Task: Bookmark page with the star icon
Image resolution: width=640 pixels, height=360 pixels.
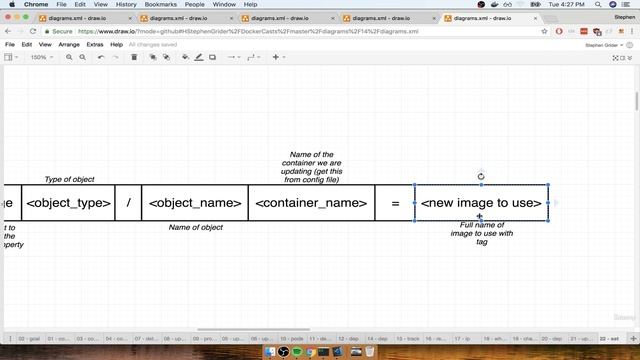Action: click(x=544, y=31)
